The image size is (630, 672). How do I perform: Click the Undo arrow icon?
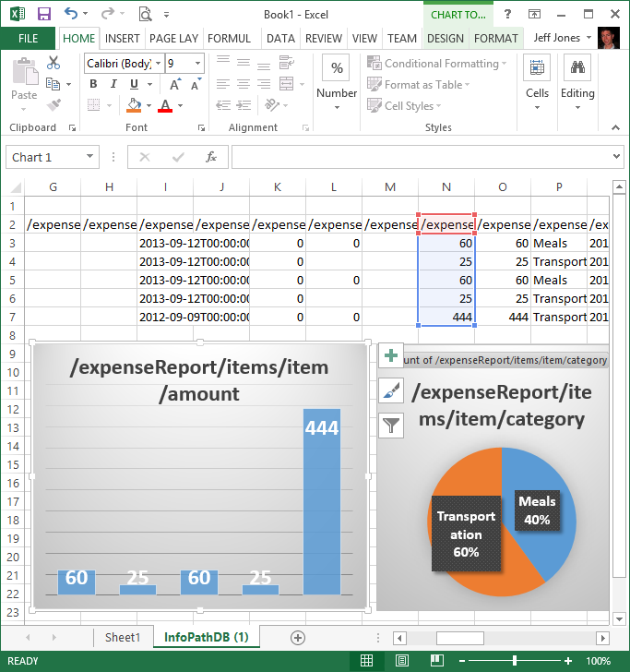[71, 14]
